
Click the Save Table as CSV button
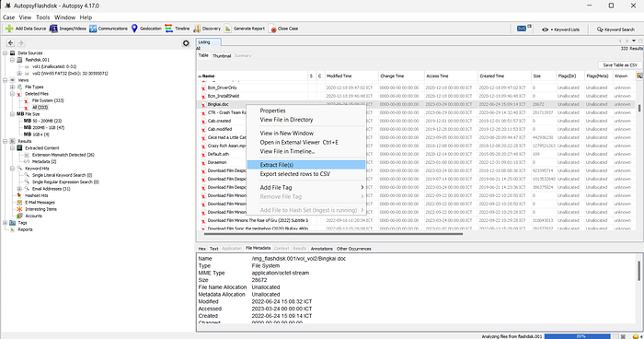[x=620, y=65]
